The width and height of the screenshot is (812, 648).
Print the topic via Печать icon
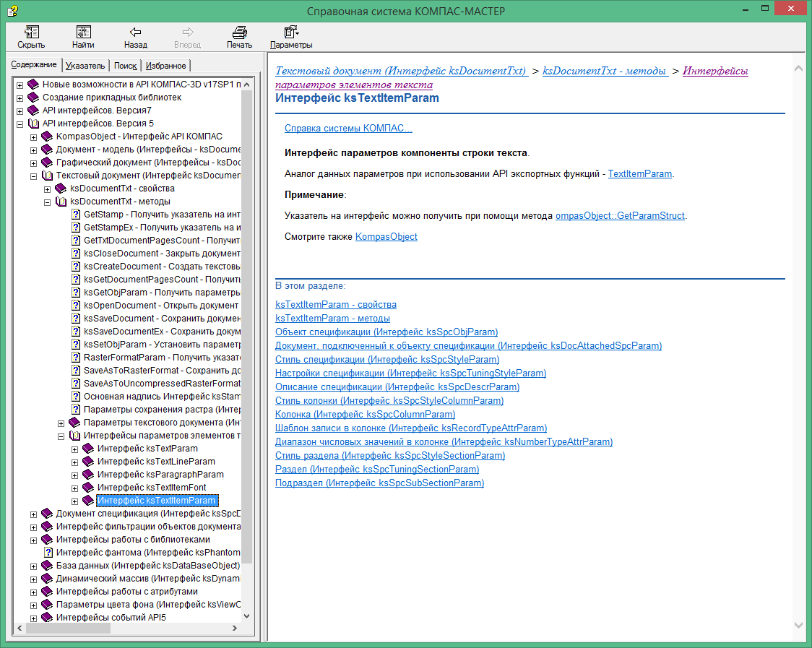pos(239,32)
